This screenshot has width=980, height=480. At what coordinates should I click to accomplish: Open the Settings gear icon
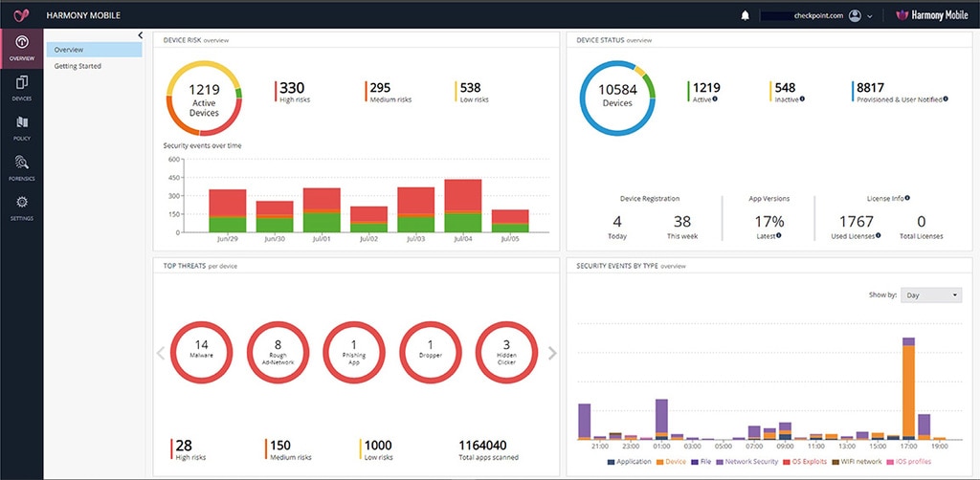tap(21, 207)
